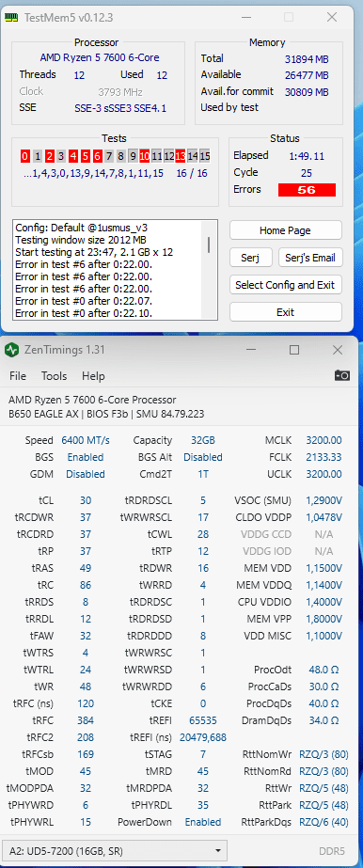Select test box 15
The height and width of the screenshot is (868, 363).
pyautogui.click(x=205, y=156)
